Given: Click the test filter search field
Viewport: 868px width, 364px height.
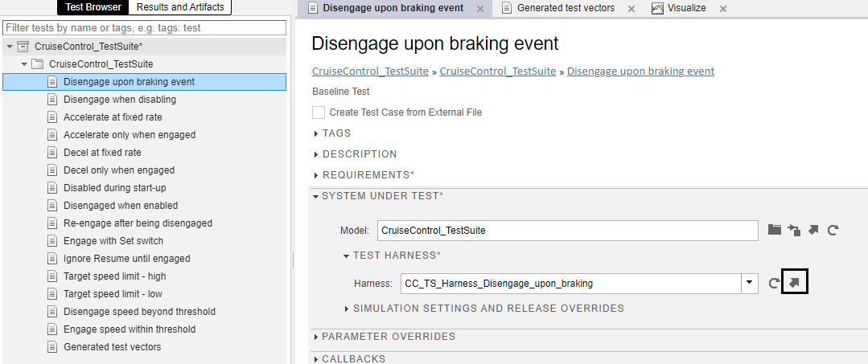Looking at the screenshot, I should click(x=145, y=28).
